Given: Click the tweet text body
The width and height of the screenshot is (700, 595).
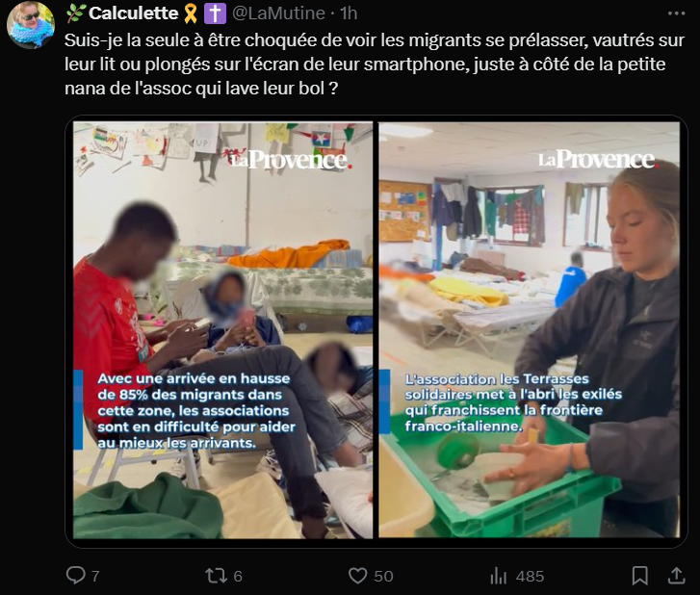Looking at the screenshot, I should [x=375, y=65].
